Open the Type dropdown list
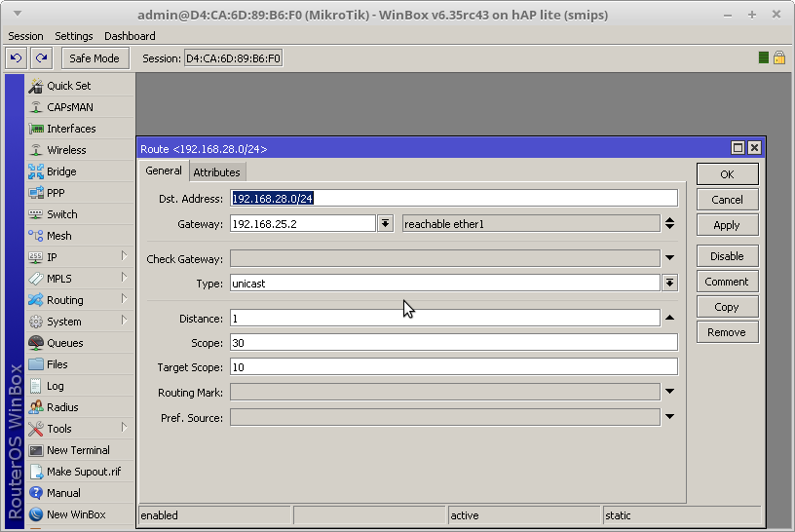This screenshot has height=532, width=795. pos(669,283)
